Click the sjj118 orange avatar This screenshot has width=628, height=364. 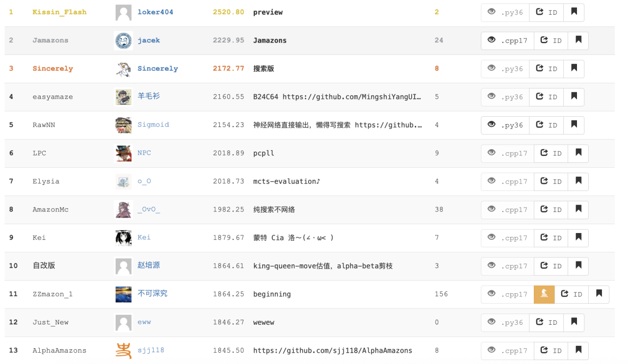click(x=123, y=351)
